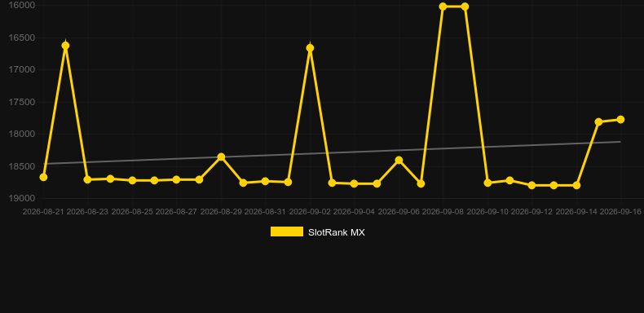
Task: Select the data point above 2026-08-21
Action: [x=43, y=177]
